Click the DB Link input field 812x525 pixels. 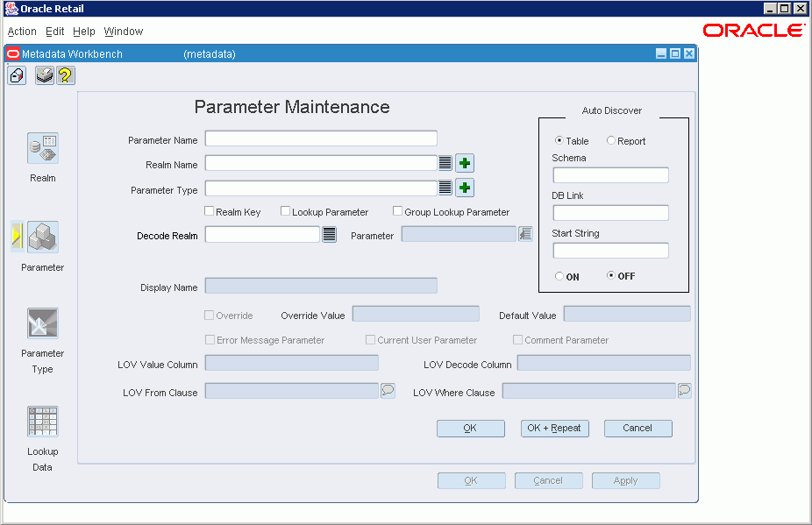[610, 213]
